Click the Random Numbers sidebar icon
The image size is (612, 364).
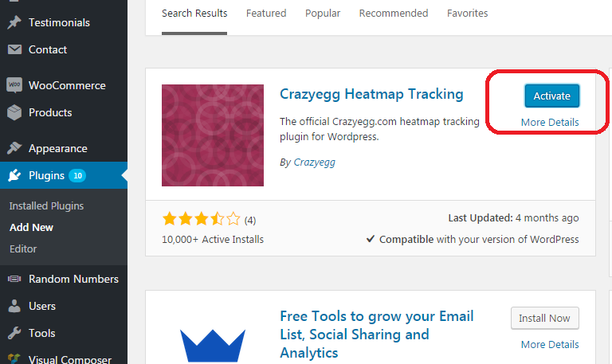tap(14, 279)
